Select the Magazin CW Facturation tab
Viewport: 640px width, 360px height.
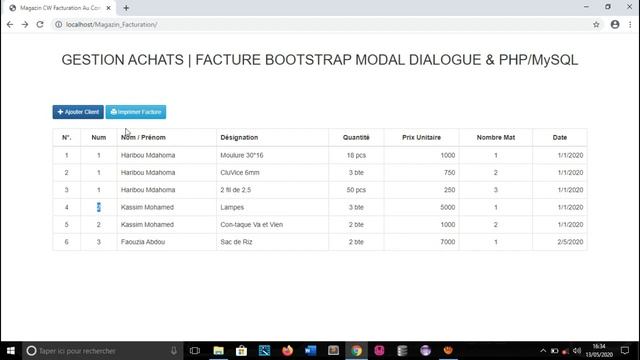coord(60,8)
